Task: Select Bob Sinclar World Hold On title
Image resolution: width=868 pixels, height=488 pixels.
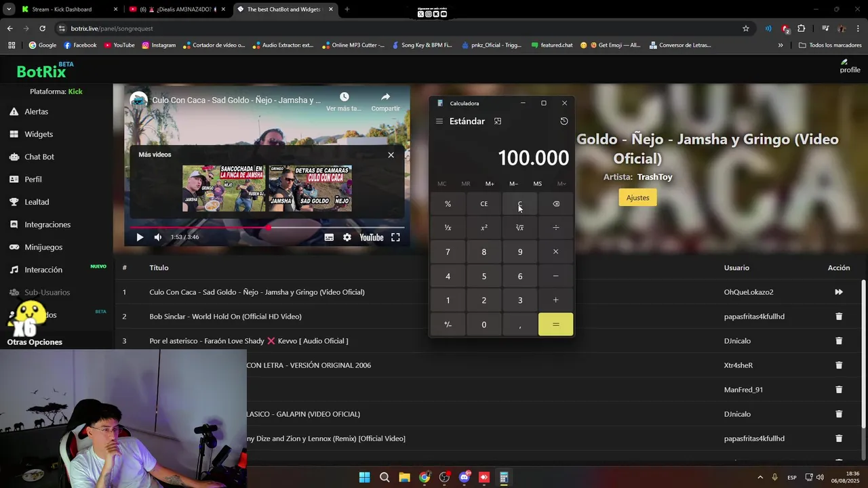Action: tap(225, 317)
